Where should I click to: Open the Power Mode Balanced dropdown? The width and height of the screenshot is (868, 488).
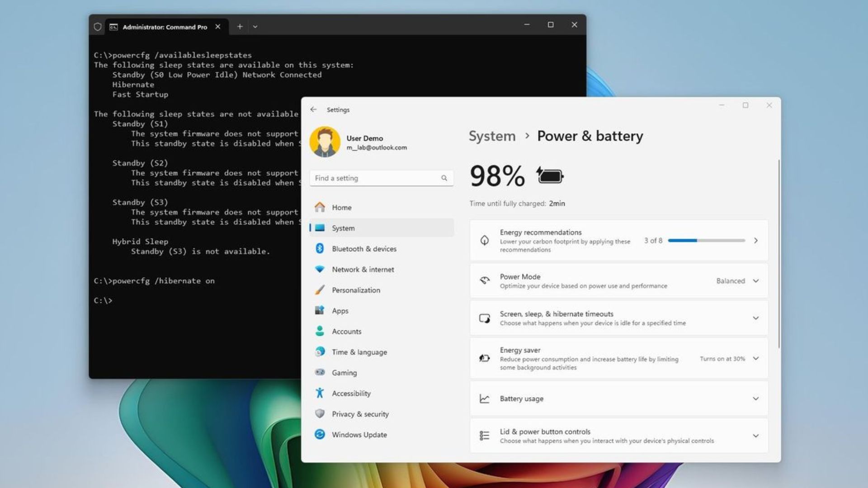pyautogui.click(x=737, y=281)
